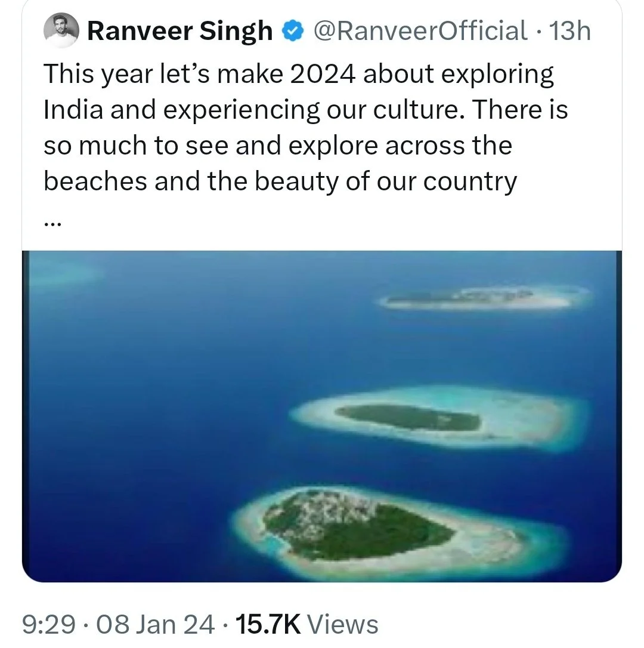This screenshot has height=648, width=644.
Task: Click the word "beaches" in the tweet
Action: pyautogui.click(x=95, y=181)
